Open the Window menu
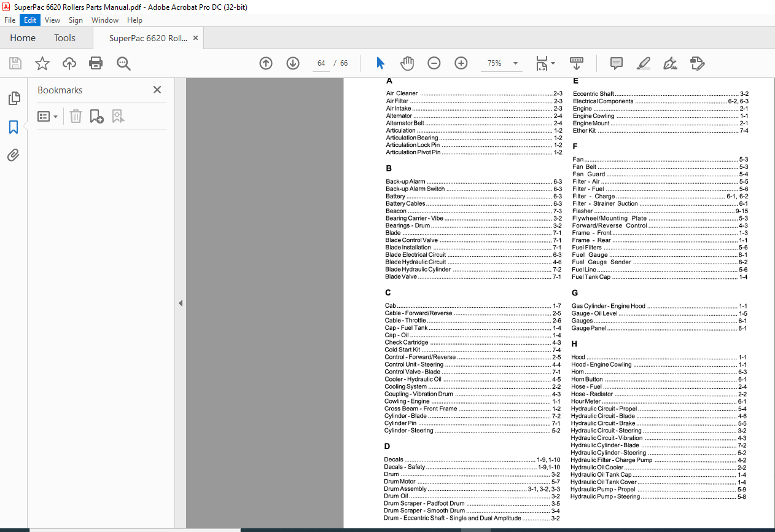This screenshot has width=775, height=532. (105, 20)
